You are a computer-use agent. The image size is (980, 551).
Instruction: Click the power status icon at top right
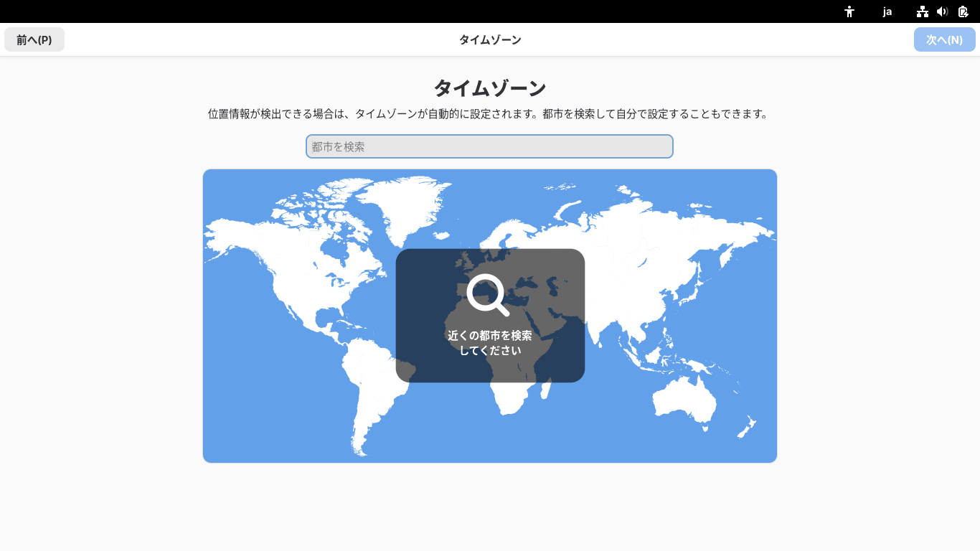963,11
